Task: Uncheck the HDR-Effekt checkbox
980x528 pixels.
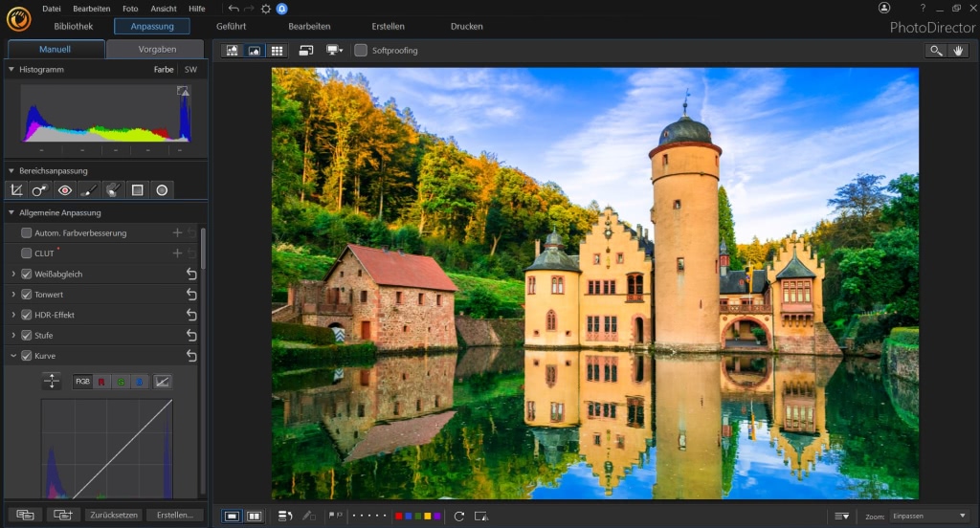Action: coord(26,315)
